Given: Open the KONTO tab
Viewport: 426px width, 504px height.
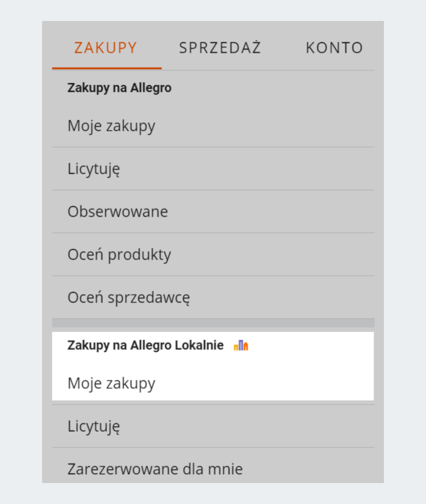Looking at the screenshot, I should pos(335,47).
